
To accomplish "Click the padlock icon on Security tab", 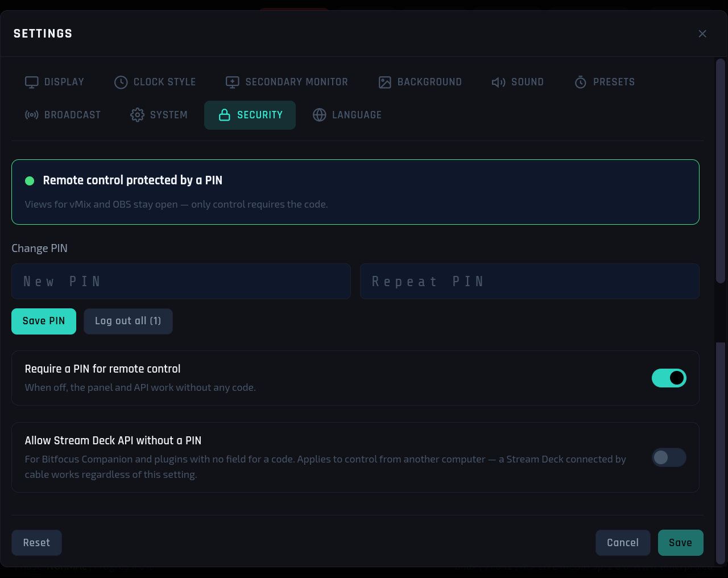I will coord(225,115).
